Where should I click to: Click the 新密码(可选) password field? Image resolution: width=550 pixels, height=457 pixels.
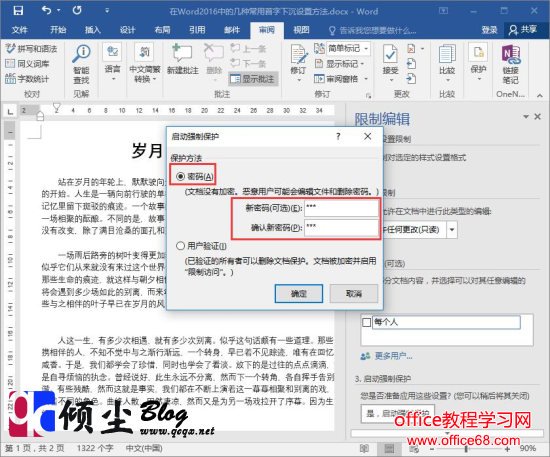click(x=341, y=209)
